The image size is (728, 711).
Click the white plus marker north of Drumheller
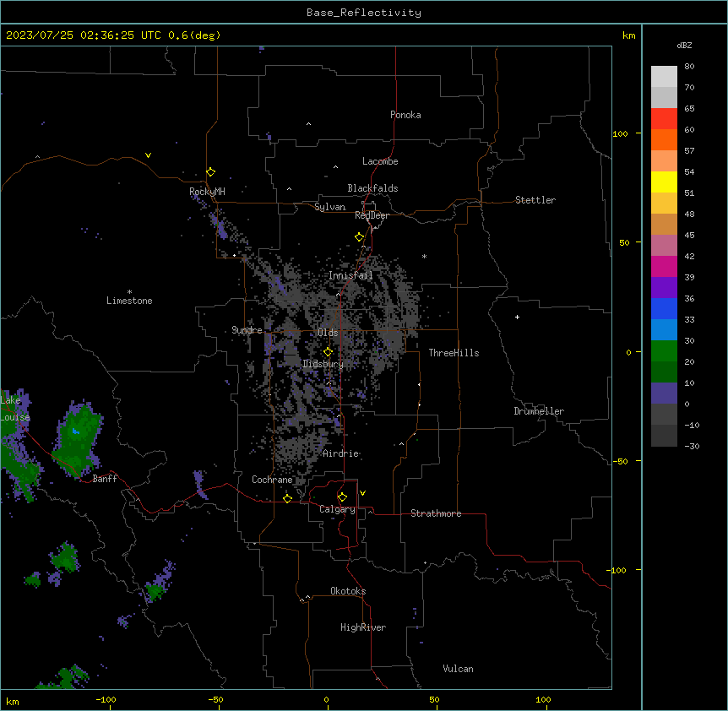(517, 317)
